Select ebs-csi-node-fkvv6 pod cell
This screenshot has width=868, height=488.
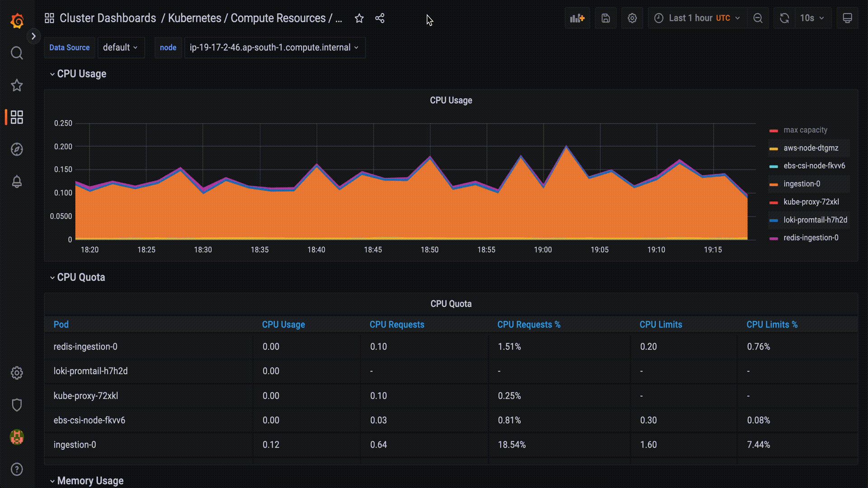point(149,420)
